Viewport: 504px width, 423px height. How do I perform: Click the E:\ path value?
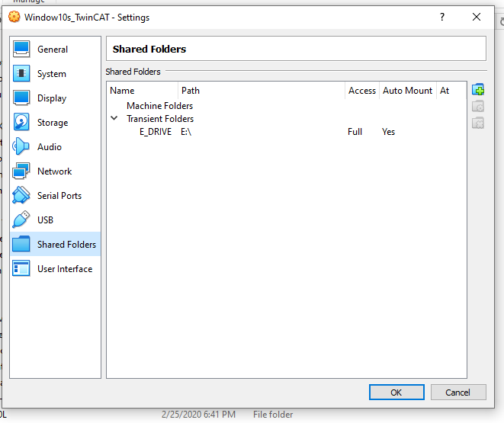tap(186, 132)
